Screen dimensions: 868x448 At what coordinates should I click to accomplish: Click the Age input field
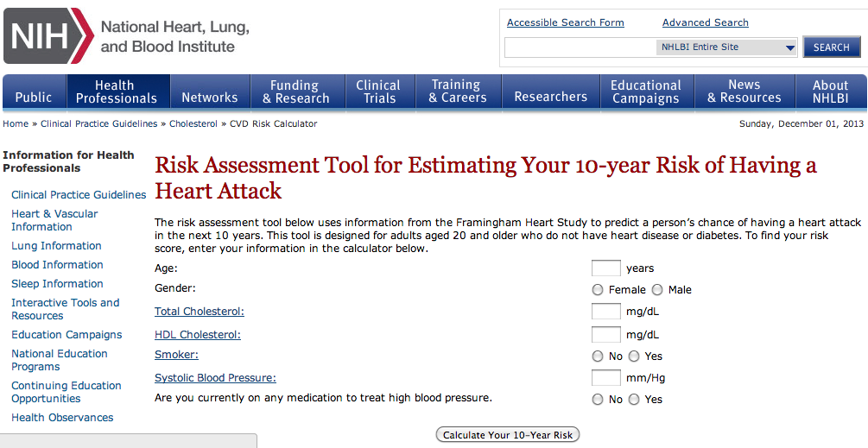[x=605, y=268]
